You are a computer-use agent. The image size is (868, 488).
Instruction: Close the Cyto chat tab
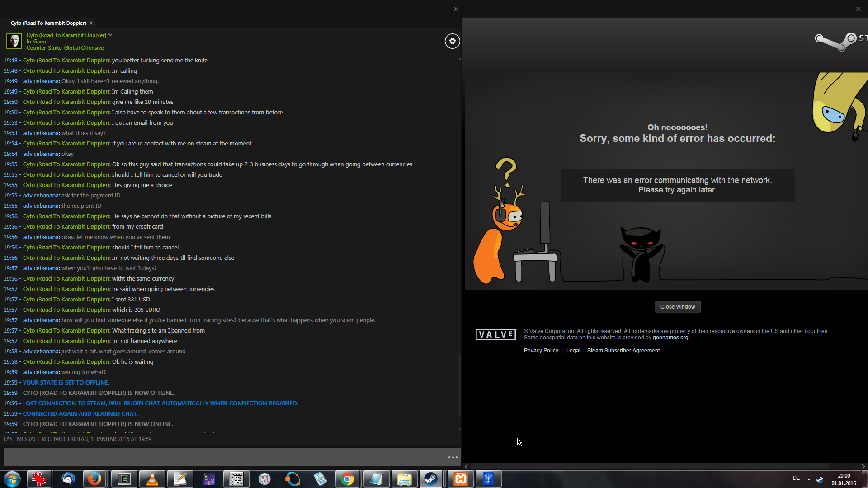[91, 23]
